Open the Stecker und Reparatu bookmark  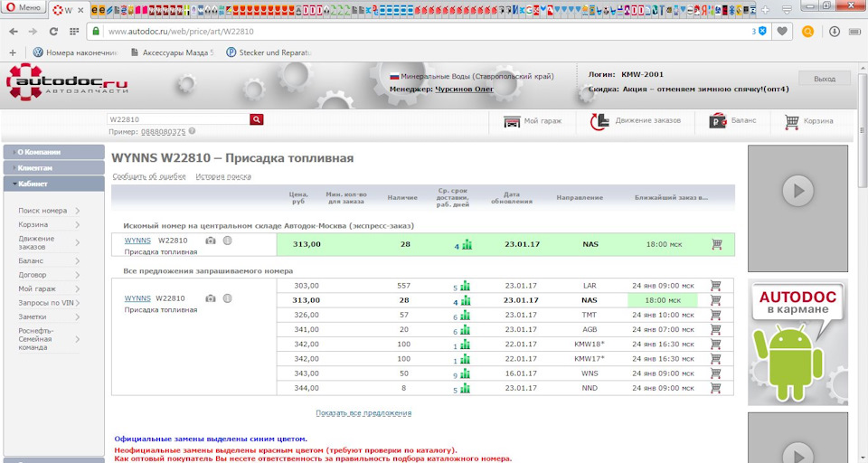(269, 52)
